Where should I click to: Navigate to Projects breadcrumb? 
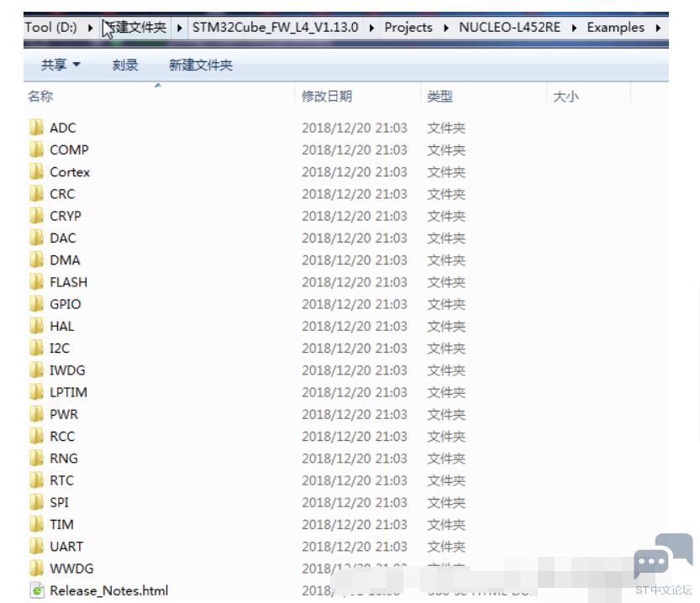408,27
